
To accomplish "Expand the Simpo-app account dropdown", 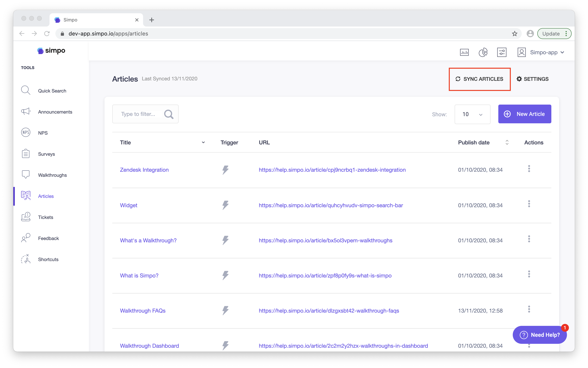I will 547,52.
